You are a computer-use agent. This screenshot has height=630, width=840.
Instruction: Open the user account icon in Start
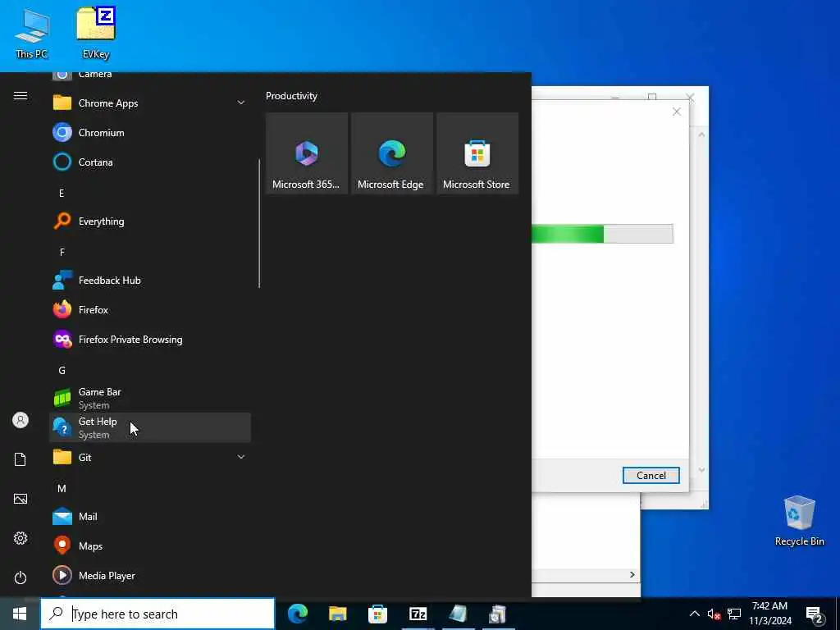click(21, 420)
